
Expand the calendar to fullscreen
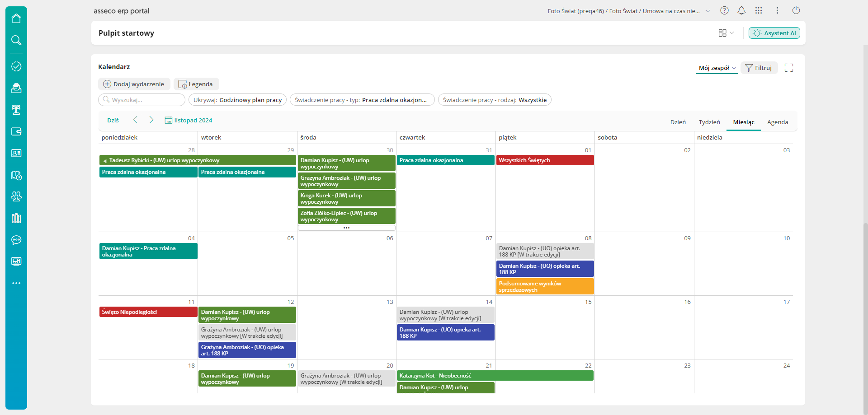[x=789, y=68]
